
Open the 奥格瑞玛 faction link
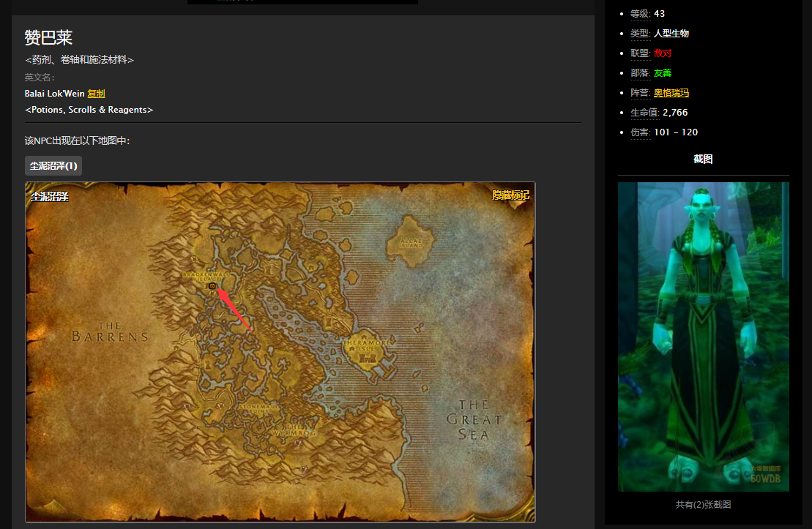coord(671,93)
